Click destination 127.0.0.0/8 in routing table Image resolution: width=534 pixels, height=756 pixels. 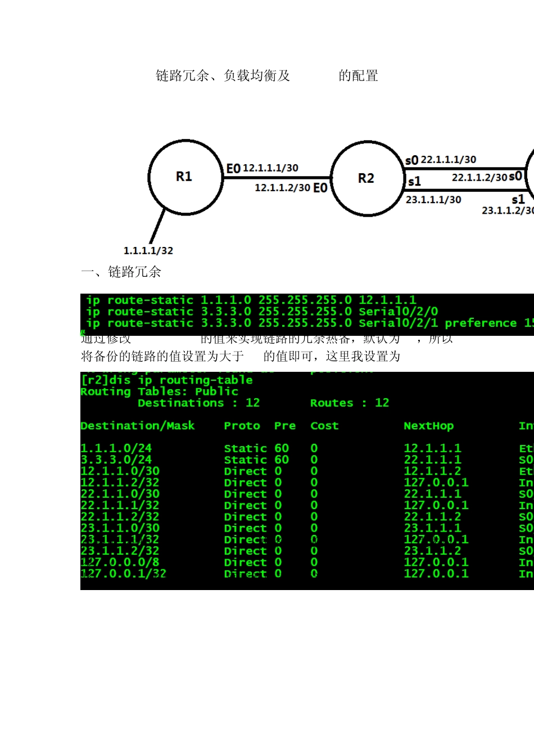[x=120, y=562]
